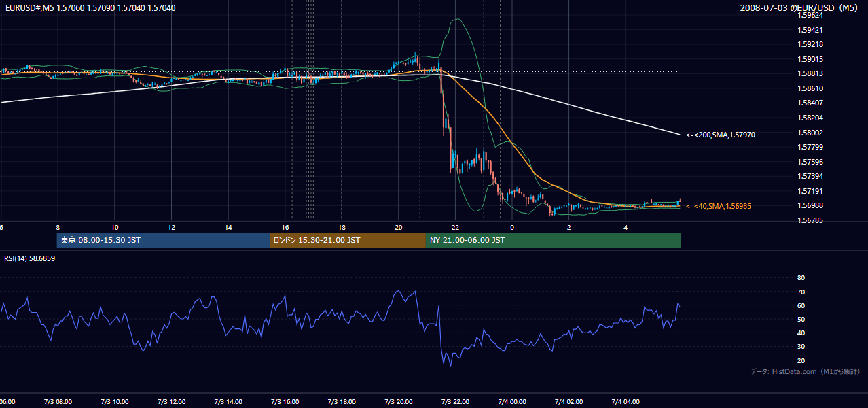This screenshot has height=408, width=868.
Task: Click the 7/4 02:00 bottom time label
Action: [x=569, y=401]
